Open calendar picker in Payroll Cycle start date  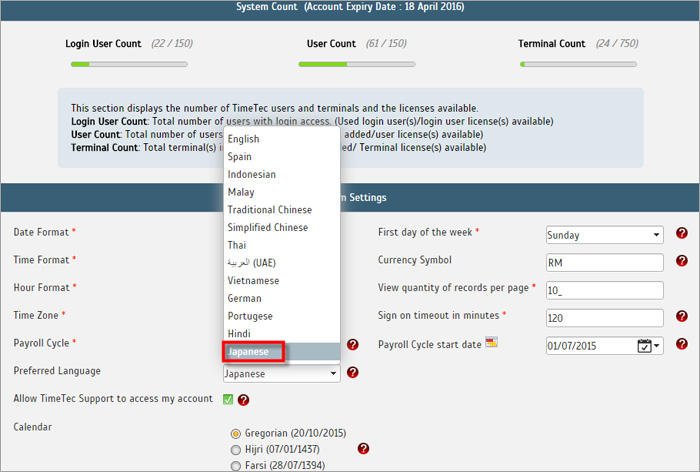point(645,346)
